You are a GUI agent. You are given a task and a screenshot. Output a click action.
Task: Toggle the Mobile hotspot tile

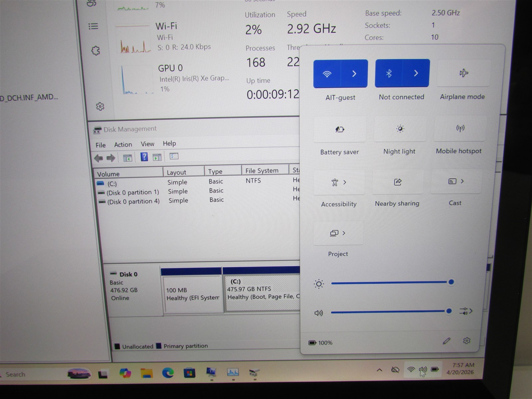[x=460, y=128]
